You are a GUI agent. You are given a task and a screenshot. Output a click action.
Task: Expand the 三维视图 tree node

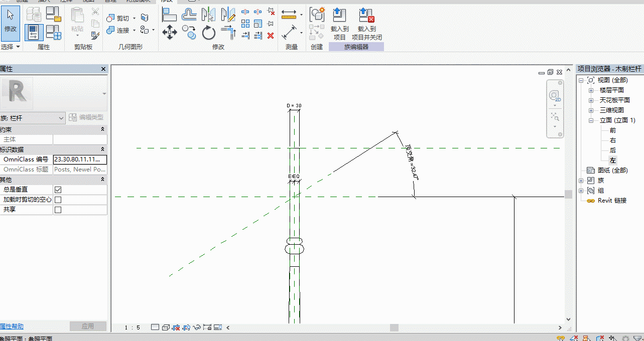[x=591, y=110]
